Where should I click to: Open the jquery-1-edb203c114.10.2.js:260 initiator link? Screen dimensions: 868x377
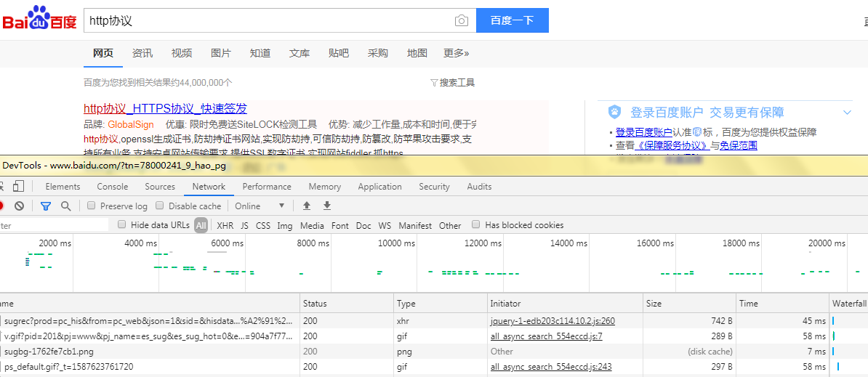552,321
